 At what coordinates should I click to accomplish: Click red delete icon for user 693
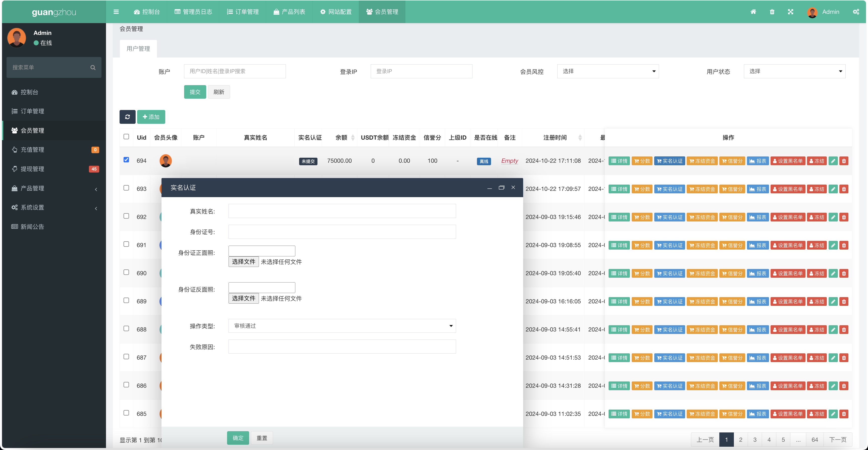pyautogui.click(x=844, y=189)
